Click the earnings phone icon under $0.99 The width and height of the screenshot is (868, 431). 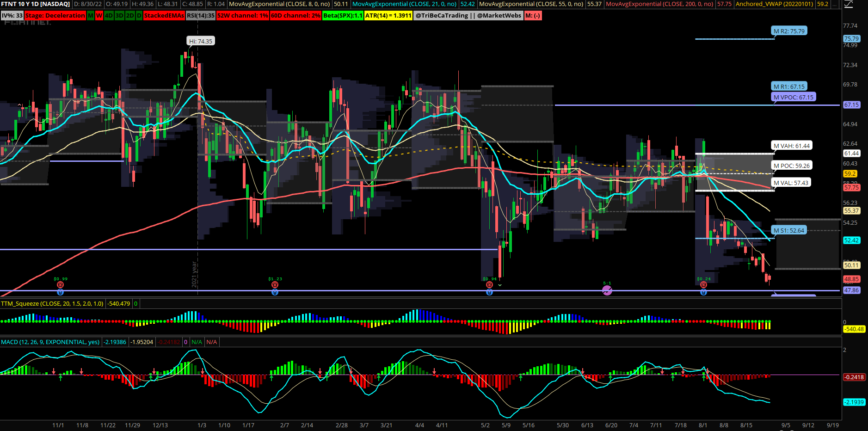tap(60, 285)
